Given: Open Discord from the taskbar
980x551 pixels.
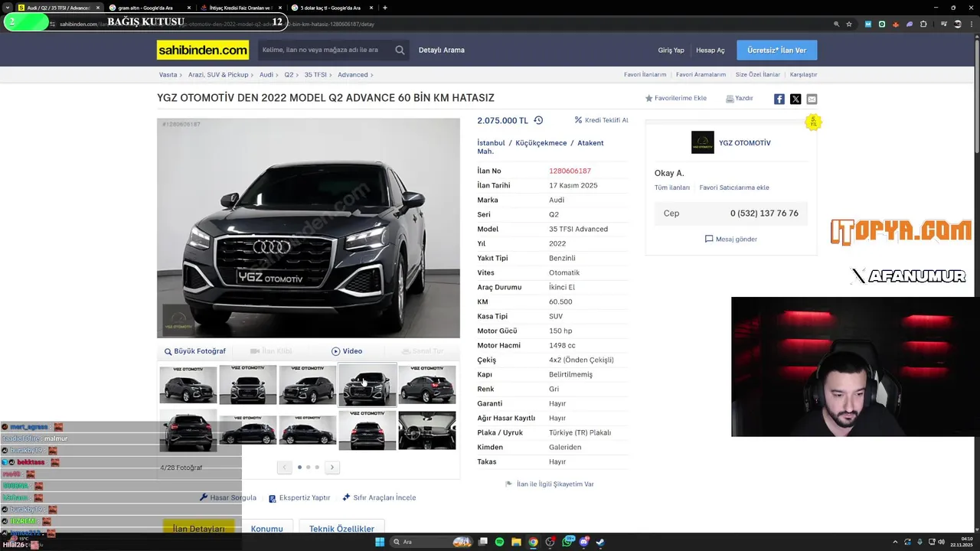Looking at the screenshot, I should (x=584, y=542).
